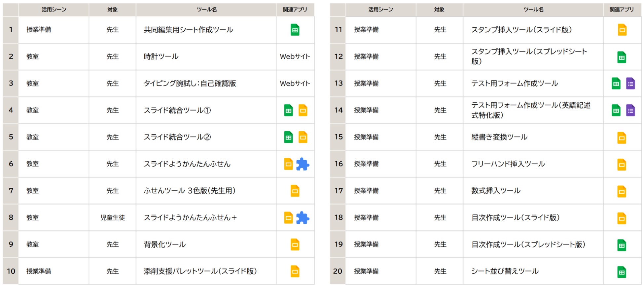
Task: Click the Forms icon for テスト用フォーム作成ツール
Action: (630, 84)
